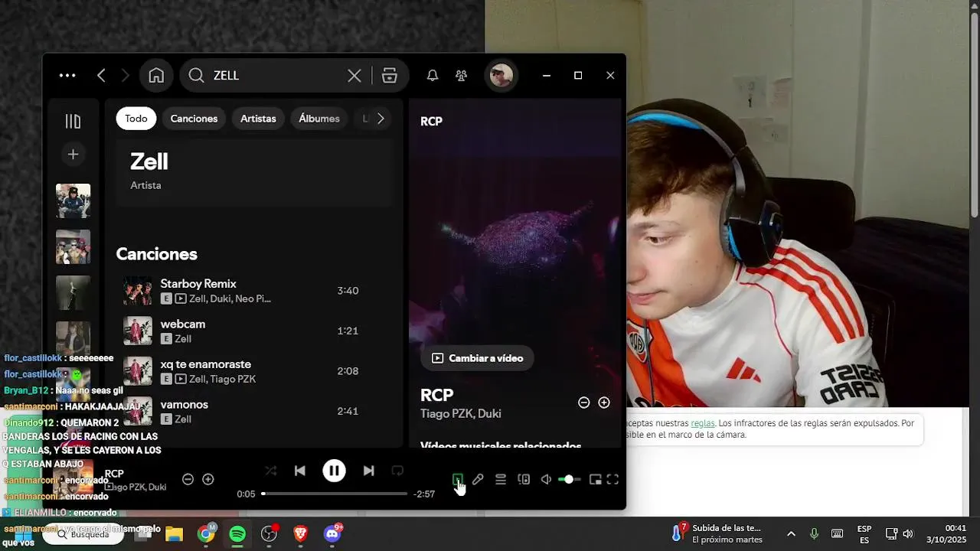This screenshot has width=980, height=551.
Task: Open artists Zell, Duki, Neo Pi... link
Action: tap(230, 298)
